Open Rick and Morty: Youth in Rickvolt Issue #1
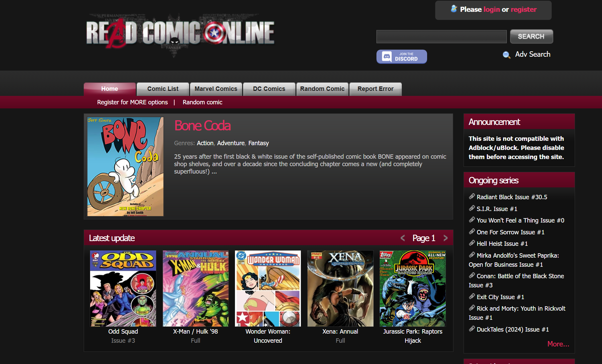The width and height of the screenshot is (602, 364). 517,313
